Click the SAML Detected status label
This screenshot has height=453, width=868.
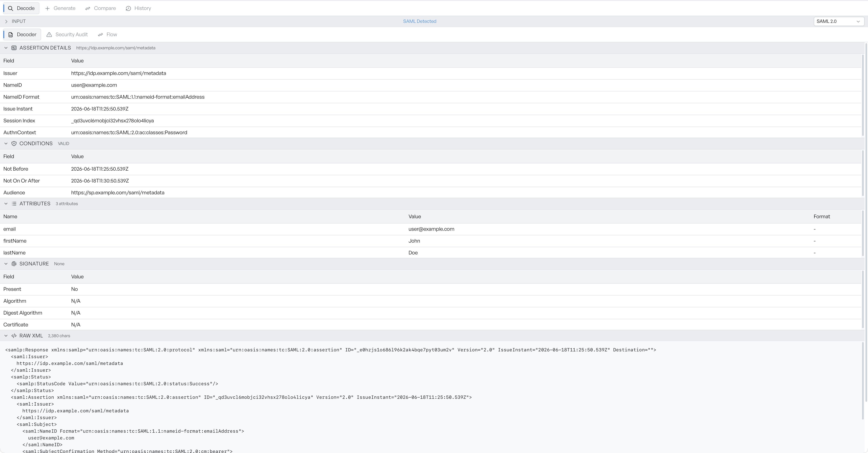(420, 21)
